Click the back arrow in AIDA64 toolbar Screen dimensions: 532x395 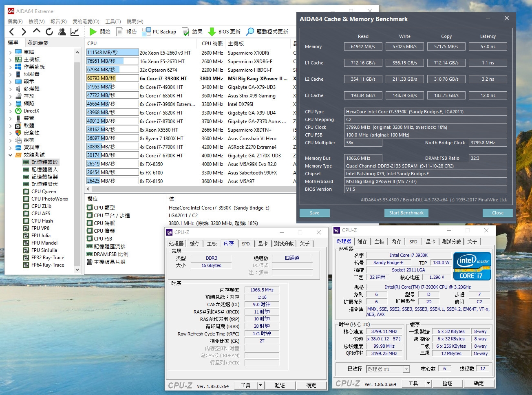coord(11,32)
